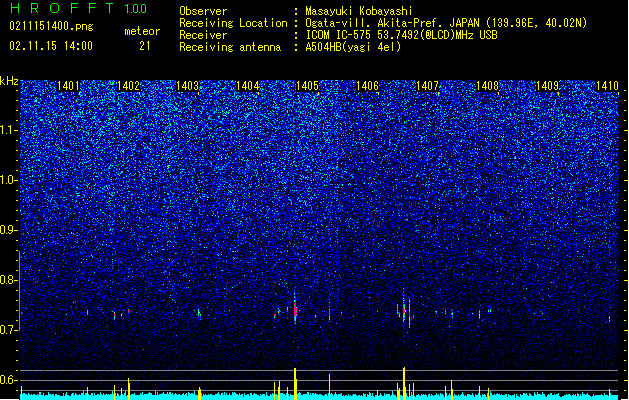Select the file name 0211151400.png
Image resolution: width=629 pixels, height=400 pixels.
[x=51, y=26]
